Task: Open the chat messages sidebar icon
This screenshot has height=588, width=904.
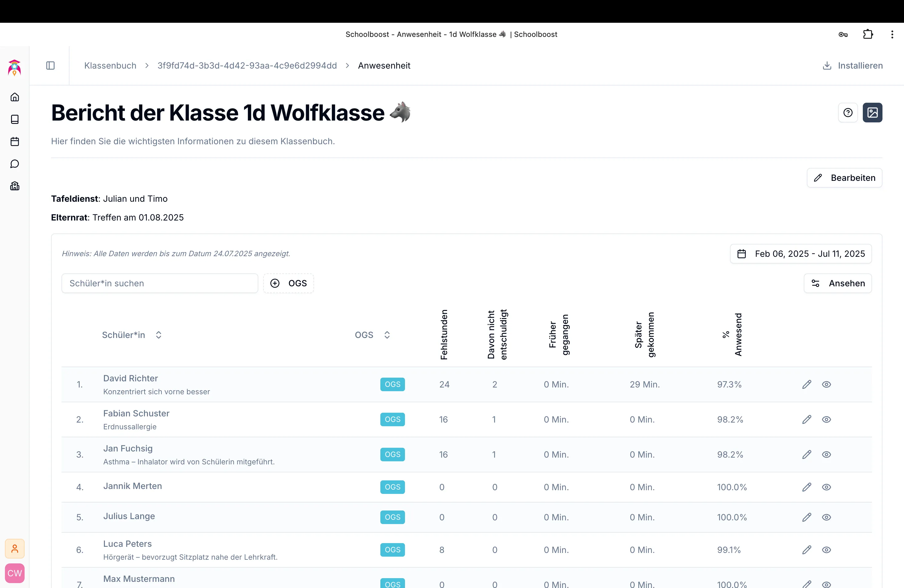Action: point(15,164)
